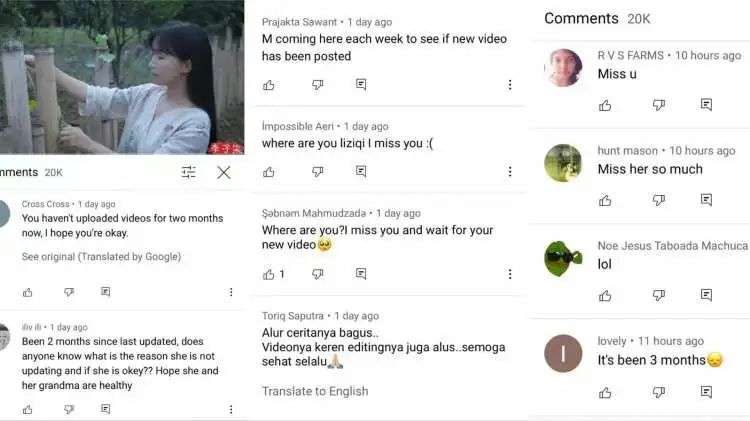Click Translate to English under Toriq Saputra's comment

[315, 391]
